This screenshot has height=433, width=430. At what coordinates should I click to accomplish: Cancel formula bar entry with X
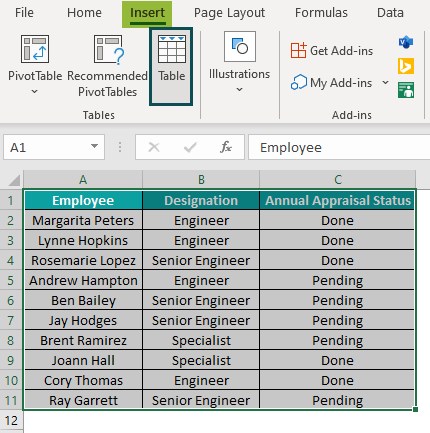(154, 147)
